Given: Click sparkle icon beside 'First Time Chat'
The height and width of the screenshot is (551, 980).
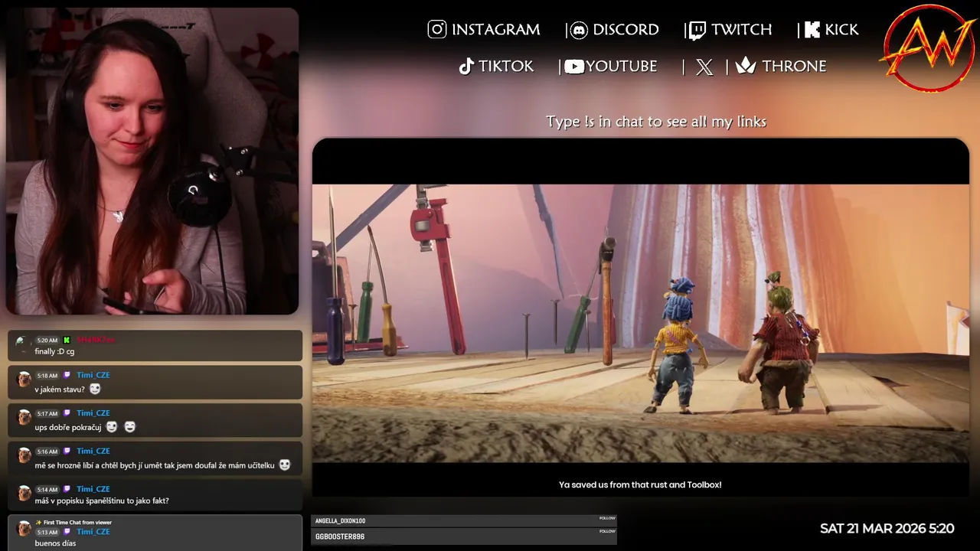Looking at the screenshot, I should click(38, 523).
